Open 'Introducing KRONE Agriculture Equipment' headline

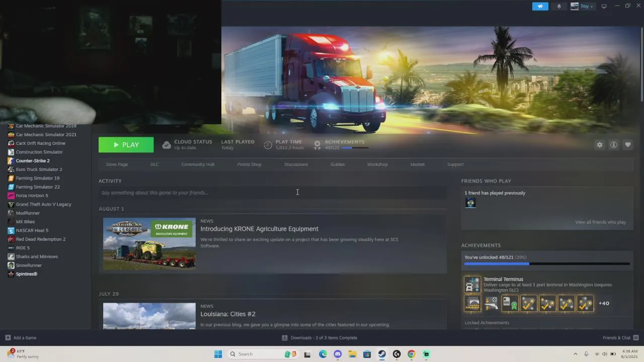pos(259,229)
